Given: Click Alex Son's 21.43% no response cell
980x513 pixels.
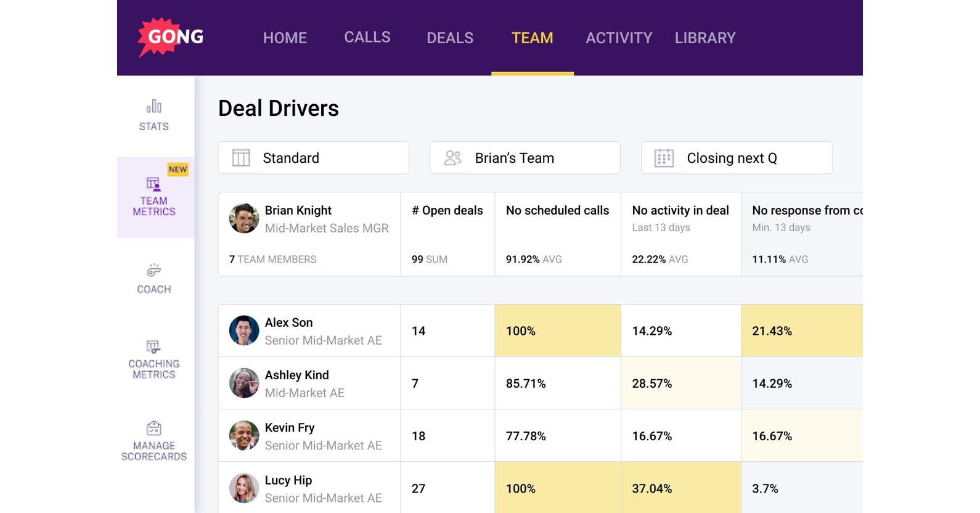Looking at the screenshot, I should coord(802,330).
